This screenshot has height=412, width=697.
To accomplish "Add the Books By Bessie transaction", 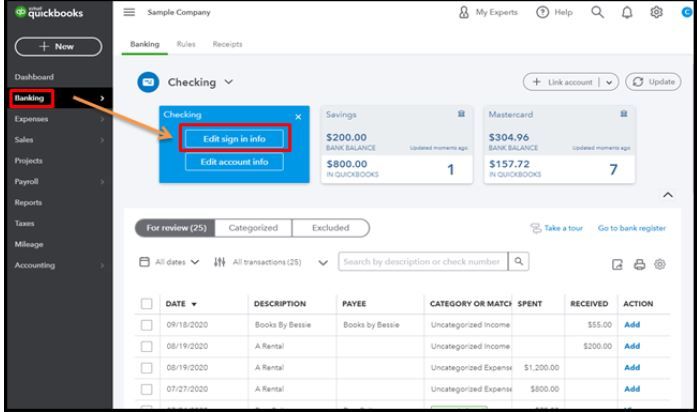I will tap(632, 324).
